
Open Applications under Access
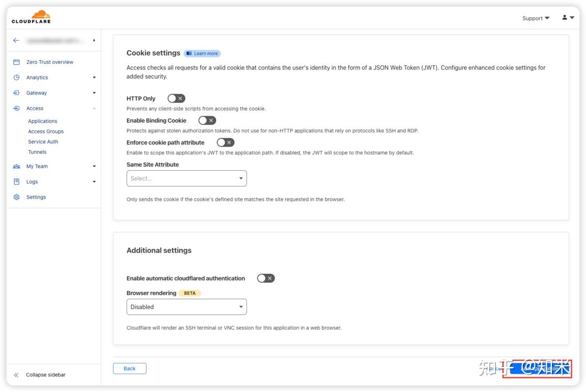[42, 121]
